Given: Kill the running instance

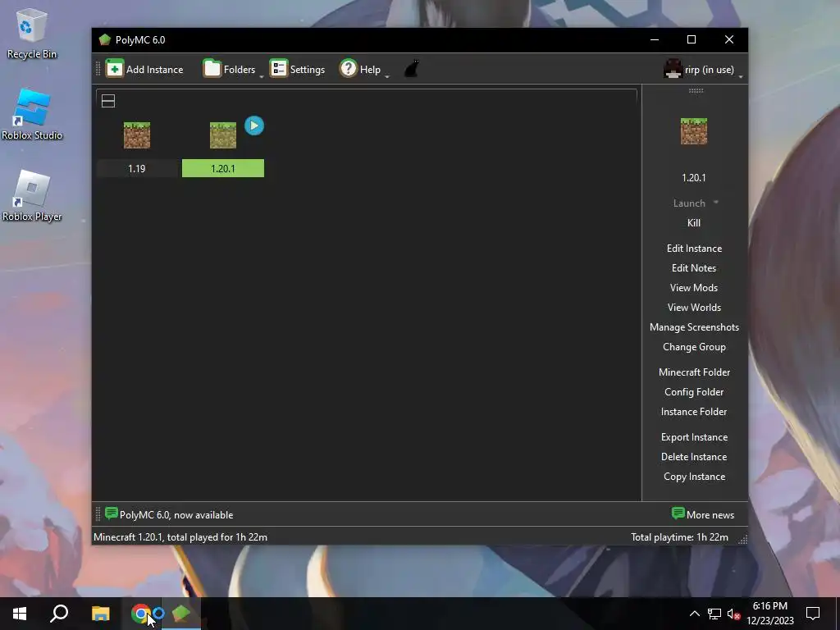Looking at the screenshot, I should (x=694, y=223).
